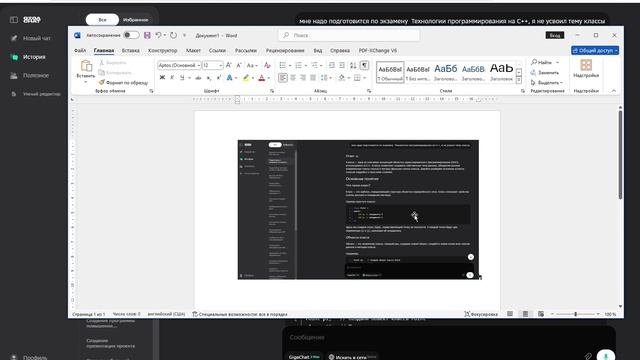Select the Normal (Обычный) style
Screen dimensions: 640x360
[390, 72]
